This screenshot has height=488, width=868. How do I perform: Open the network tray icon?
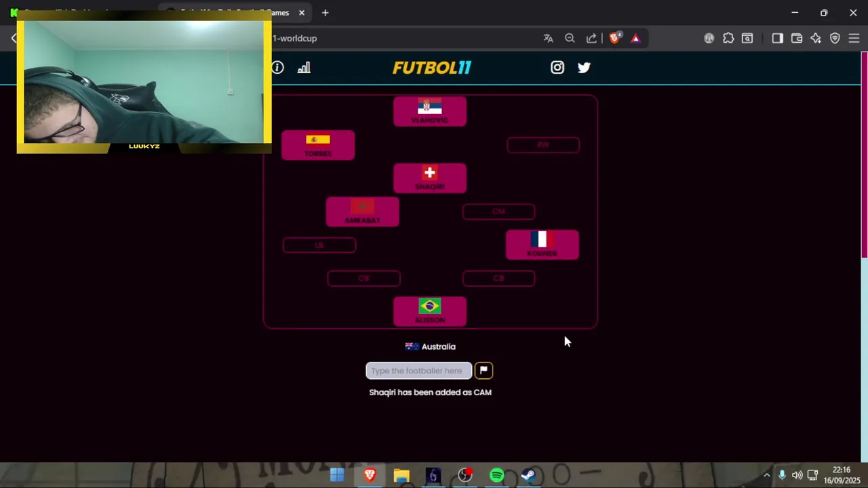[x=812, y=475]
